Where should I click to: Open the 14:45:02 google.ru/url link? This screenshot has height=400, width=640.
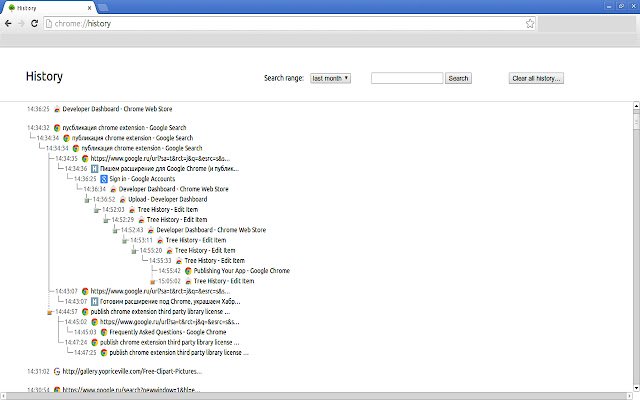coord(169,322)
